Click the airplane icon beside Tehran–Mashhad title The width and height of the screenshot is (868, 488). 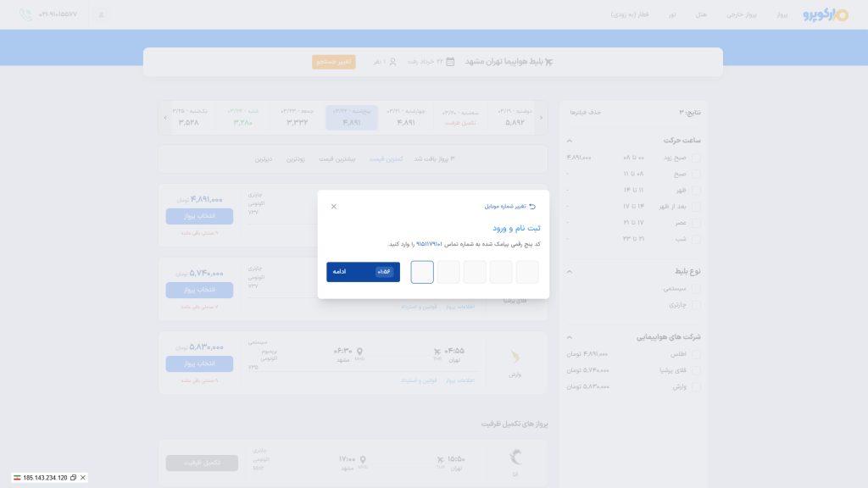[548, 61]
